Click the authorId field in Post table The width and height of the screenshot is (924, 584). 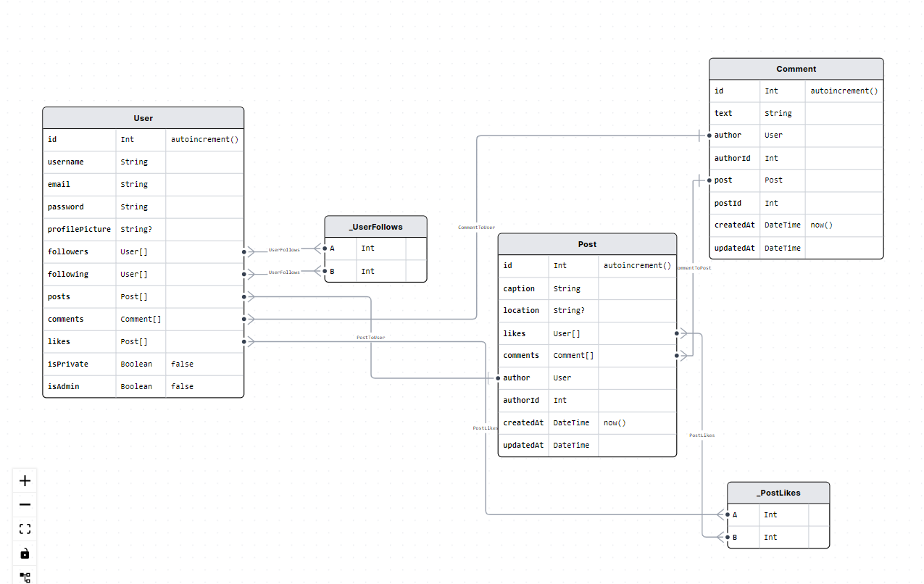coord(521,400)
